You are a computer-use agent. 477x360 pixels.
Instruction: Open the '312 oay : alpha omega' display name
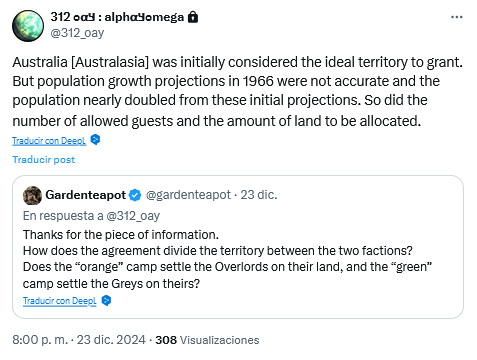(x=117, y=17)
